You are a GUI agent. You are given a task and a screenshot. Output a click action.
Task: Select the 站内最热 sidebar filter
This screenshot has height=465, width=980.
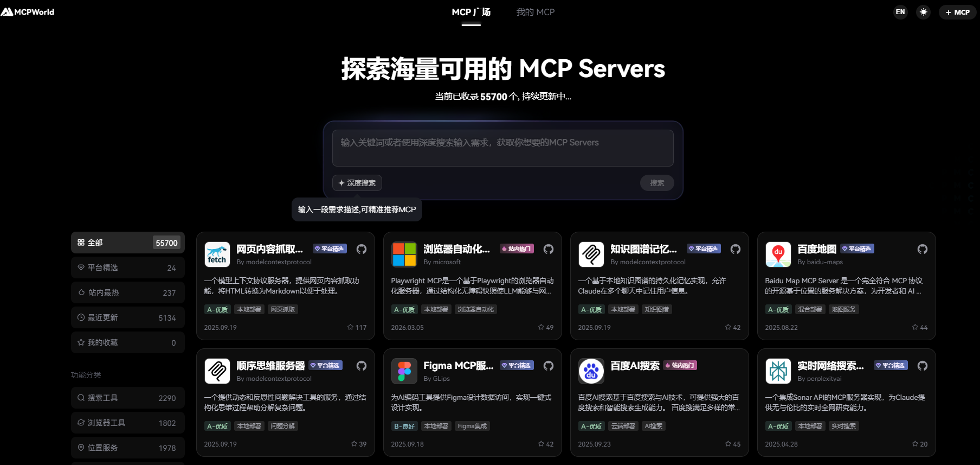tap(128, 292)
